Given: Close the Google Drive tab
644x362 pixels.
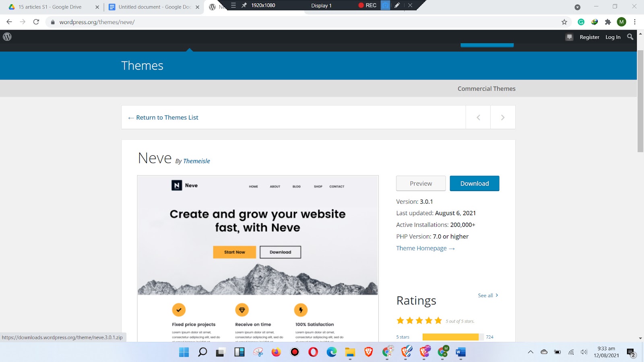Looking at the screenshot, I should pos(97,7).
